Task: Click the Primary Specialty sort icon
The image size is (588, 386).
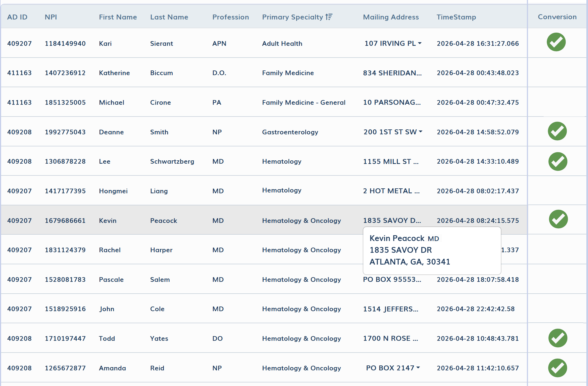Action: (x=329, y=17)
